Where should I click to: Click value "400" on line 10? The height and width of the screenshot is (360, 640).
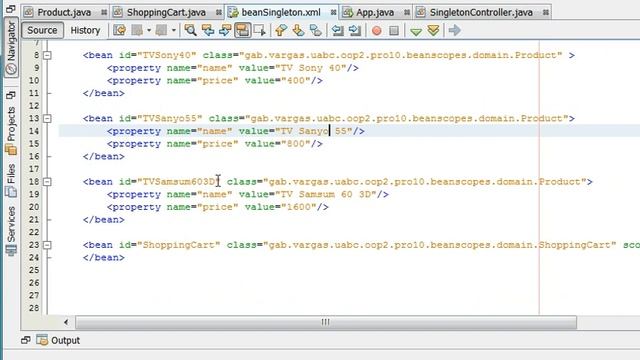click(x=296, y=80)
